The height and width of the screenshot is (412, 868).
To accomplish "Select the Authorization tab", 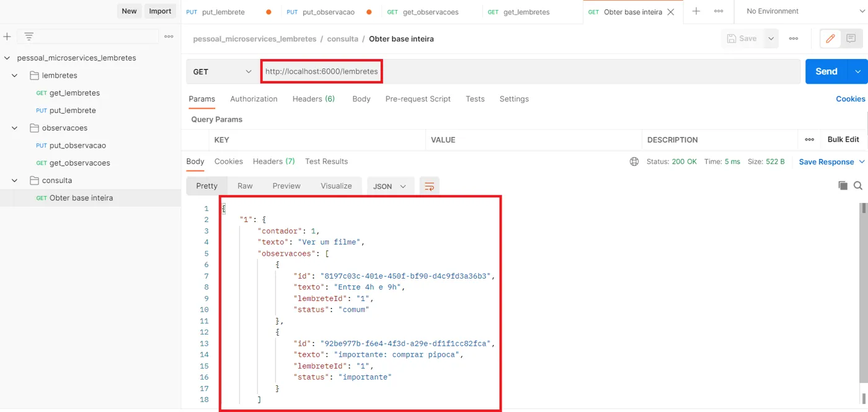I will [x=254, y=99].
